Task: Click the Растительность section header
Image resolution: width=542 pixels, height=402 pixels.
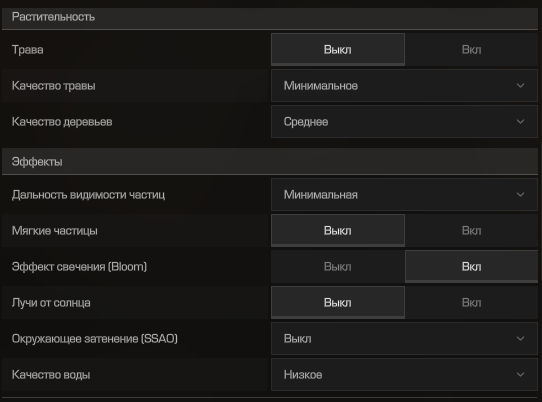Action: 270,18
